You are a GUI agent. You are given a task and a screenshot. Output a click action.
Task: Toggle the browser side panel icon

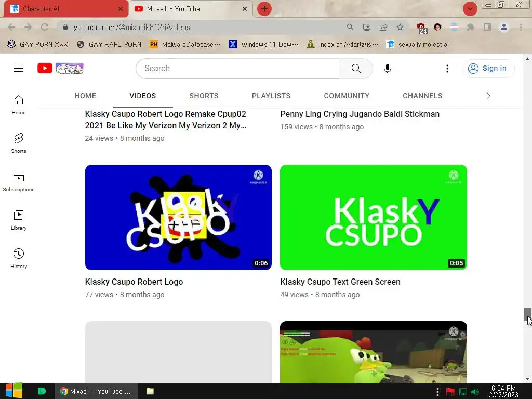pyautogui.click(x=487, y=27)
